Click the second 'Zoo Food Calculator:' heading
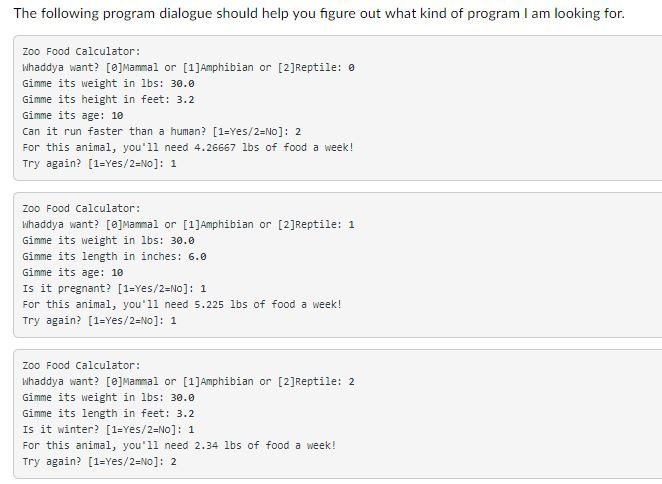The width and height of the screenshot is (662, 484). (x=81, y=209)
